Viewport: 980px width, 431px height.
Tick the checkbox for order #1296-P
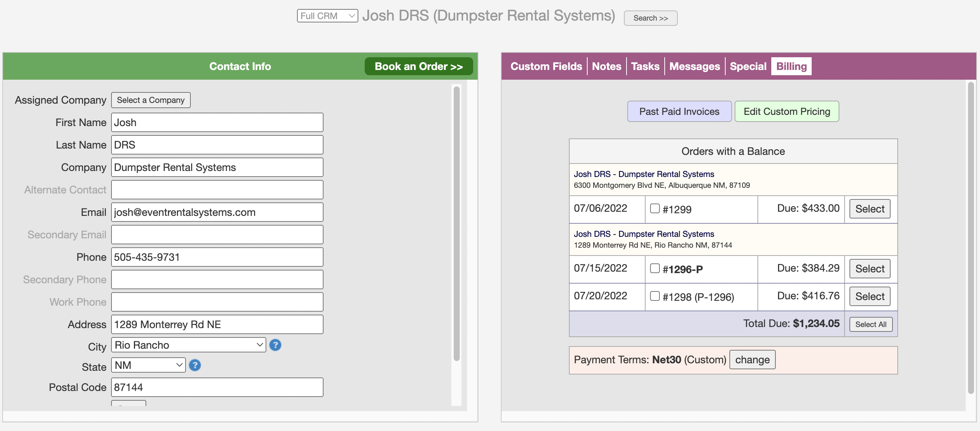coord(654,268)
